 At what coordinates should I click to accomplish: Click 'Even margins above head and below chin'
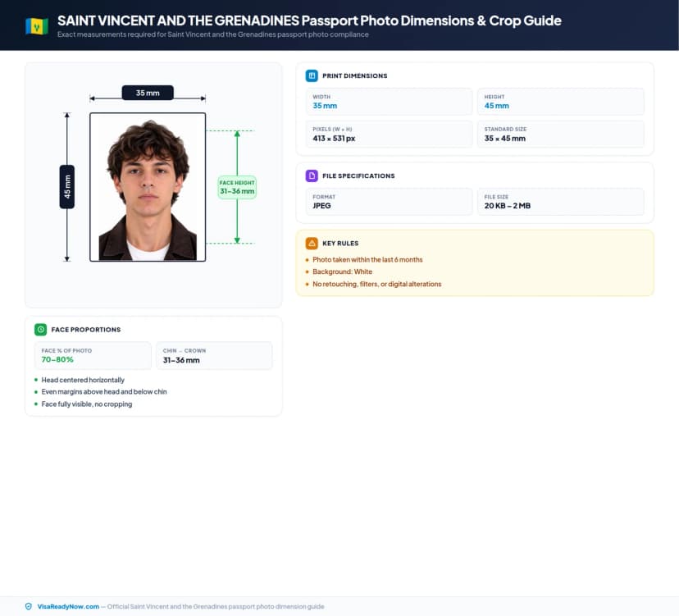(104, 391)
